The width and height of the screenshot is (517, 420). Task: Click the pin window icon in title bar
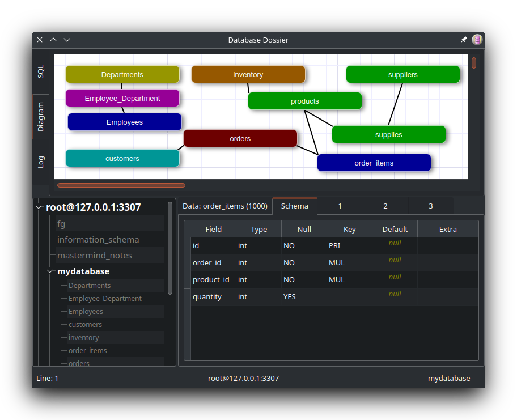(x=464, y=40)
